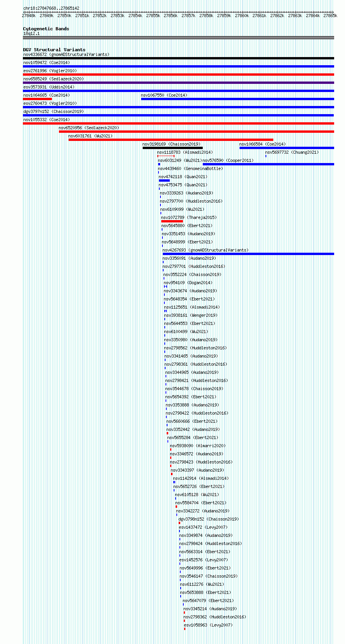Select the blue nsv4742118 variant bar
345x644 pixels.
point(164,181)
